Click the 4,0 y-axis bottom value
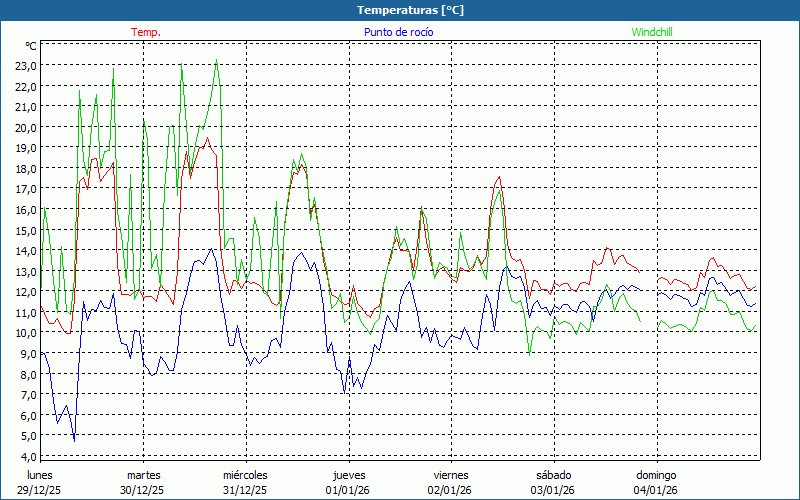Viewport: 800px width, 500px height. pyautogui.click(x=26, y=456)
